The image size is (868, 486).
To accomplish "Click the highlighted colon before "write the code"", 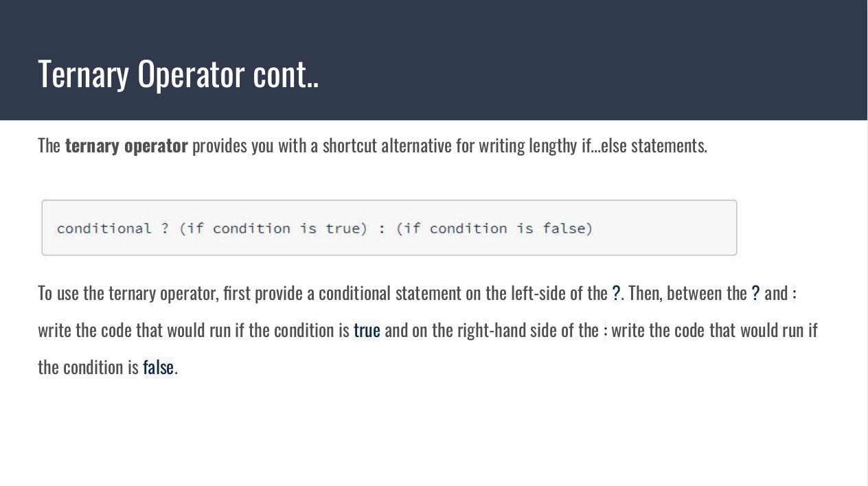I will pos(605,331).
